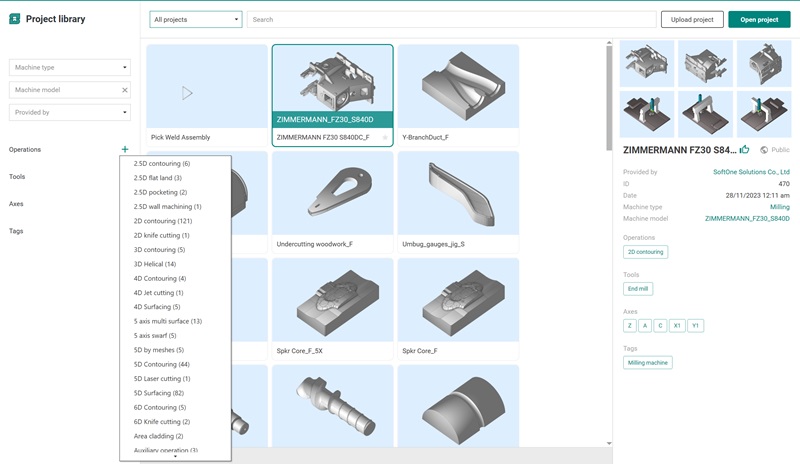Image resolution: width=800 pixels, height=464 pixels.
Task: Click the 2D contouring operation tag
Action: coord(645,252)
